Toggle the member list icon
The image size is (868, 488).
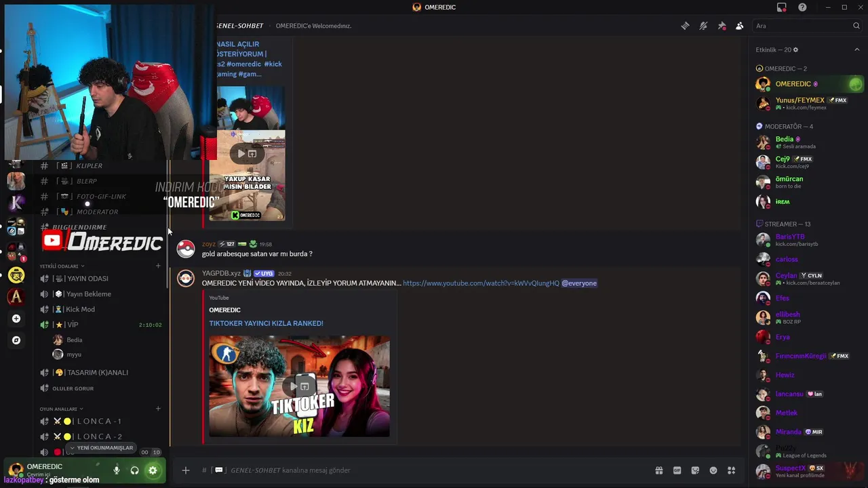(739, 26)
